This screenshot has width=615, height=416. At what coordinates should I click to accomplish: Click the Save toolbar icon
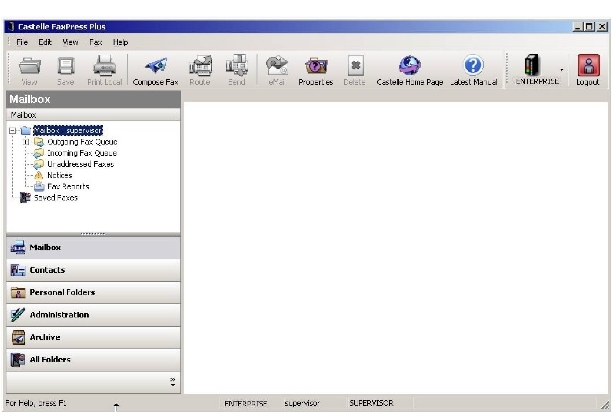point(66,65)
